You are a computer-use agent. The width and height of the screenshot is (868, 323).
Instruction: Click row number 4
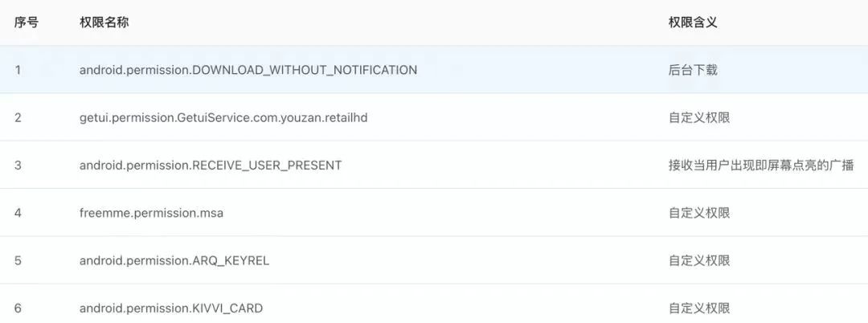click(18, 213)
